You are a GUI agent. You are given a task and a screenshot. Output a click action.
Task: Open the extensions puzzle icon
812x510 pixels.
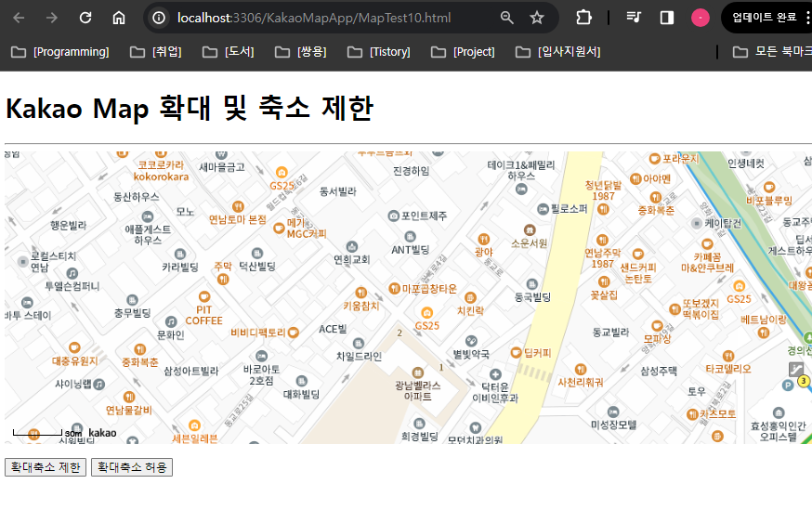[x=583, y=18]
